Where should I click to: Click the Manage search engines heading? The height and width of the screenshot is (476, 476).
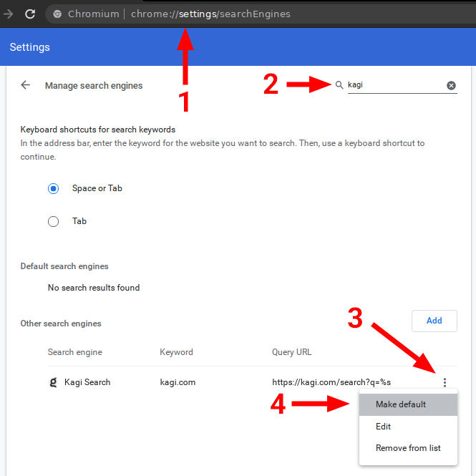click(x=94, y=86)
